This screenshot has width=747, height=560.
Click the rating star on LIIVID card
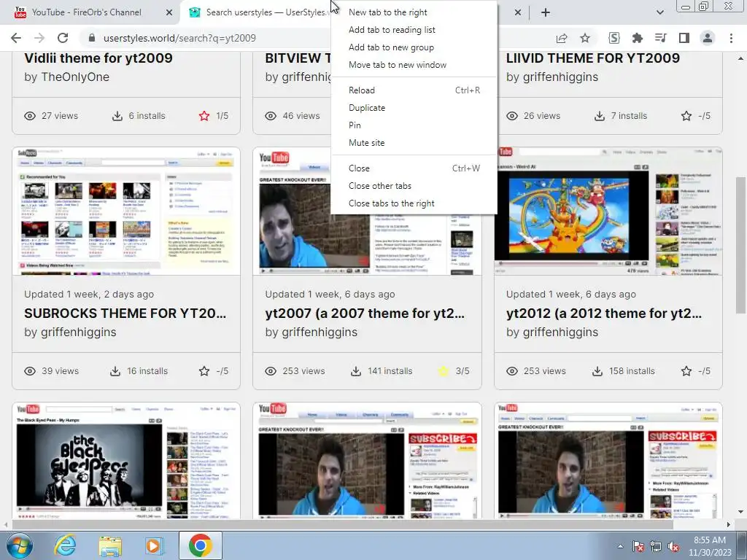(686, 116)
